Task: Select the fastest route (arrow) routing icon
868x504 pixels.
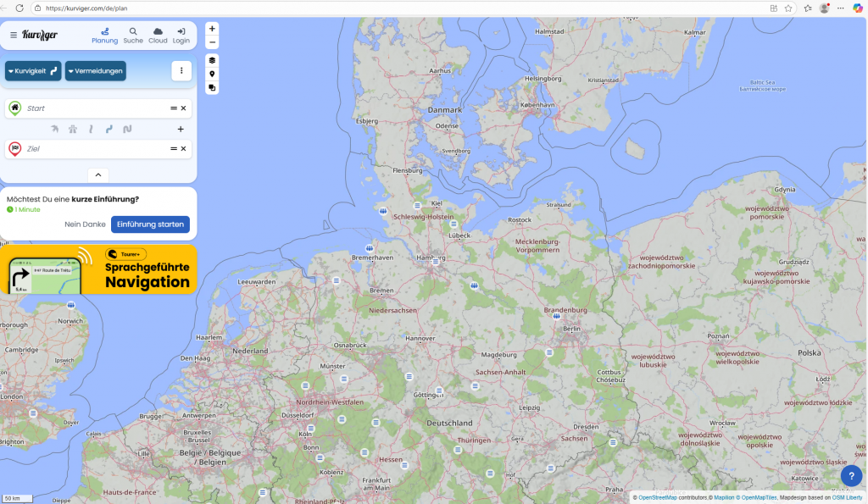Action: (55, 130)
